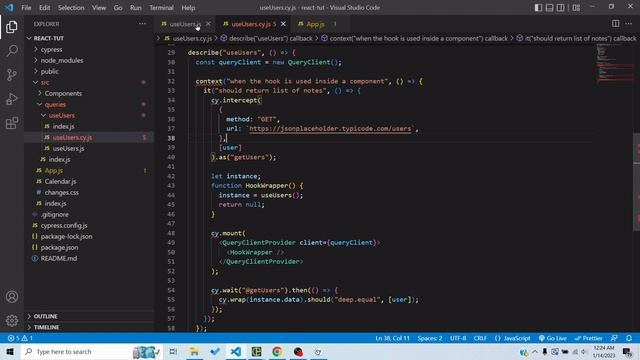Click the errors and warnings status indicator
The height and width of the screenshot is (360, 640).
click(x=20, y=338)
